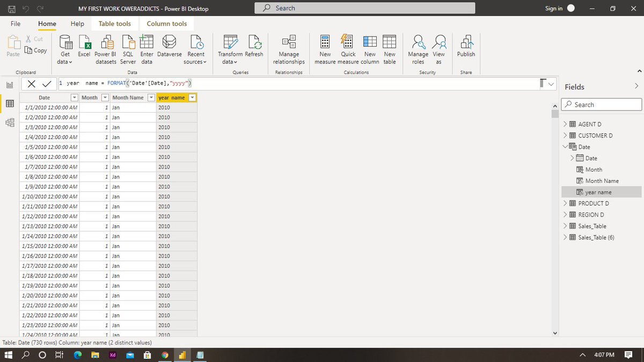Image resolution: width=644 pixels, height=362 pixels.
Task: Add a New column
Action: coord(370,50)
